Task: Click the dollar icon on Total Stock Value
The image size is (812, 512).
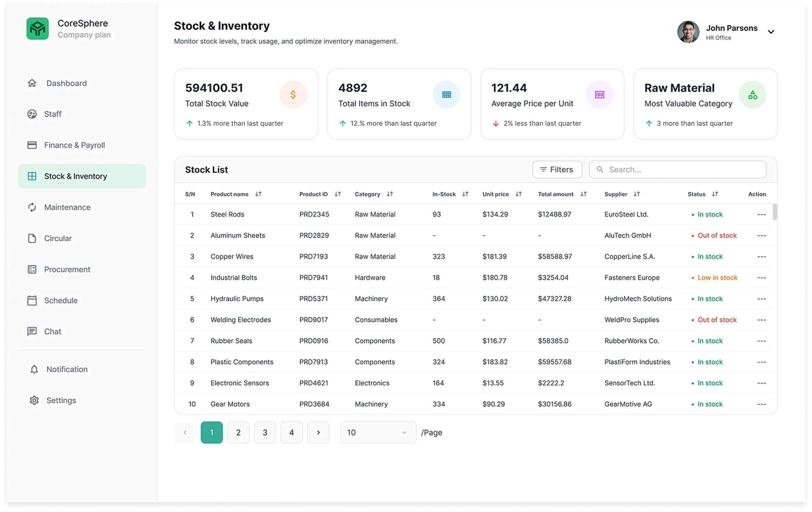Action: pyautogui.click(x=293, y=95)
